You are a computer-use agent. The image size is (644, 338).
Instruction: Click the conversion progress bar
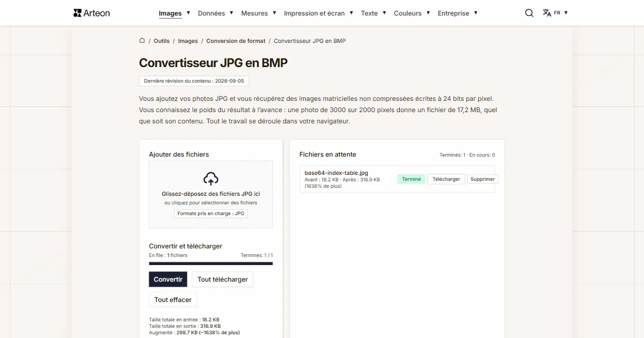(211, 263)
